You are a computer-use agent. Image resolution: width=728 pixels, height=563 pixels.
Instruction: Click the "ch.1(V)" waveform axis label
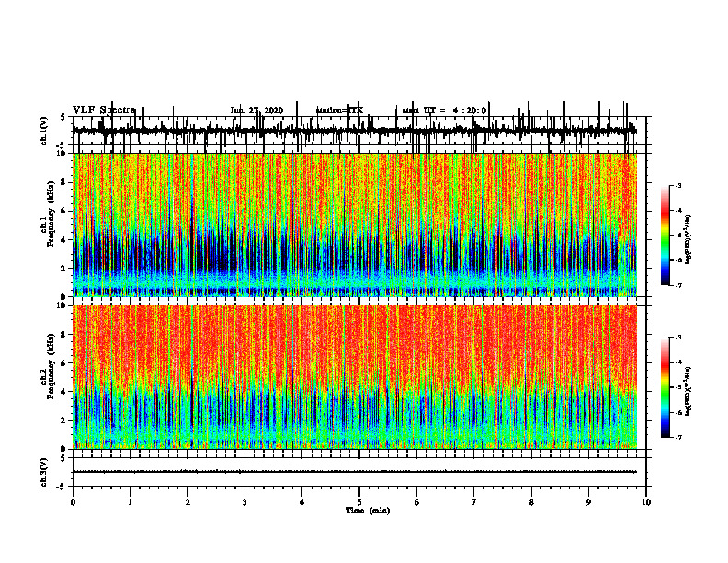[44, 131]
